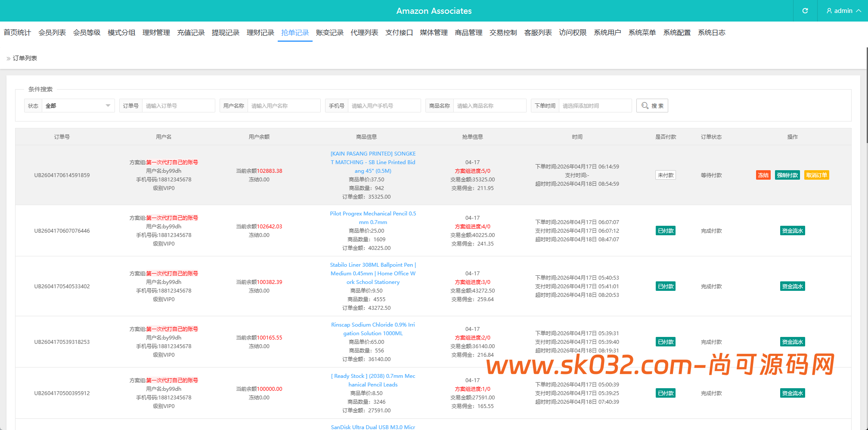Click the breadcrumb arrows icon beside 订单列表
The width and height of the screenshot is (868, 430).
(x=8, y=59)
